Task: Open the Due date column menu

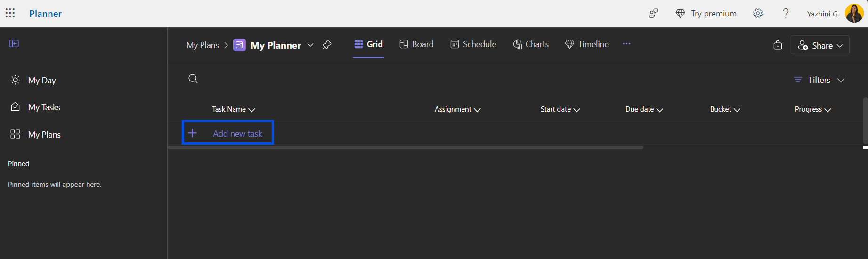Action: click(x=644, y=109)
